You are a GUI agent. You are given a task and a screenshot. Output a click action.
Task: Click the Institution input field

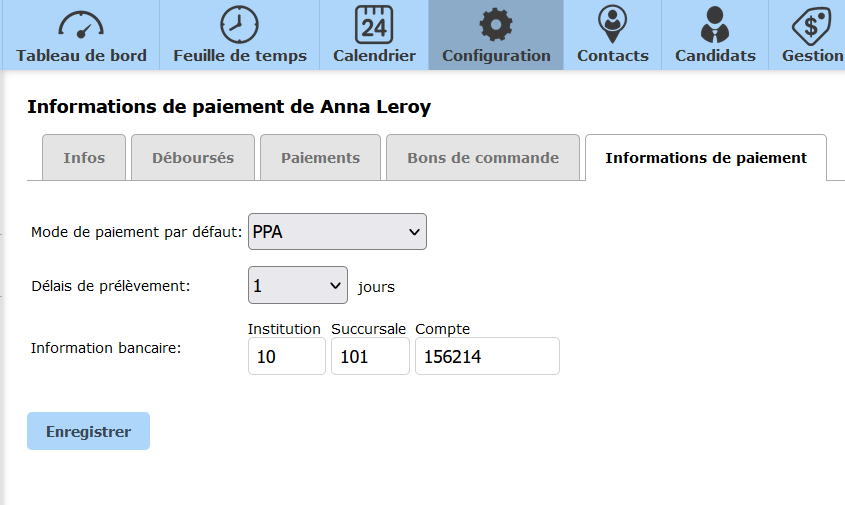click(286, 356)
